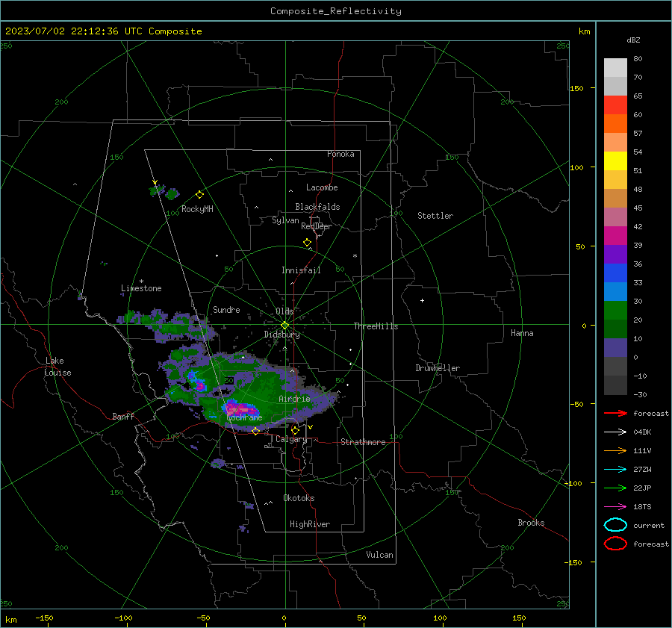Select the orange 111V arrow icon
Image resolution: width=672 pixels, height=628 pixels.
[615, 450]
